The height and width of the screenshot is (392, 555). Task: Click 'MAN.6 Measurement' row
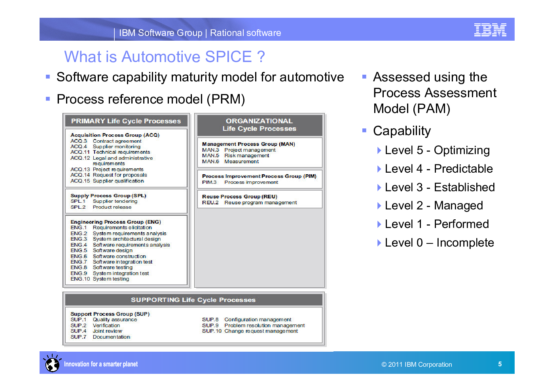click(230, 162)
